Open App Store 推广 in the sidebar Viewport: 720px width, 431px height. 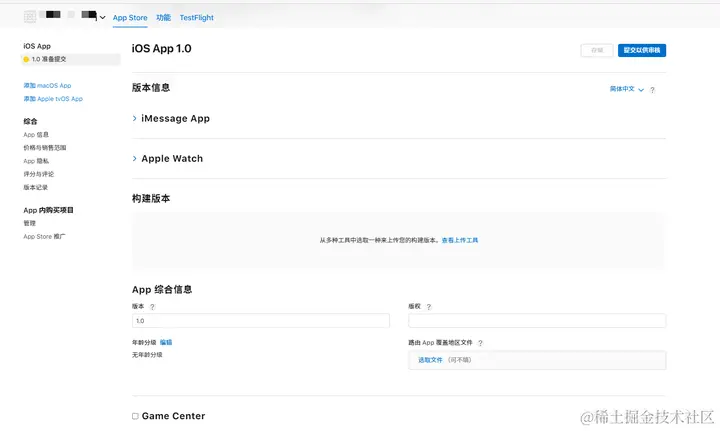[x=44, y=236]
